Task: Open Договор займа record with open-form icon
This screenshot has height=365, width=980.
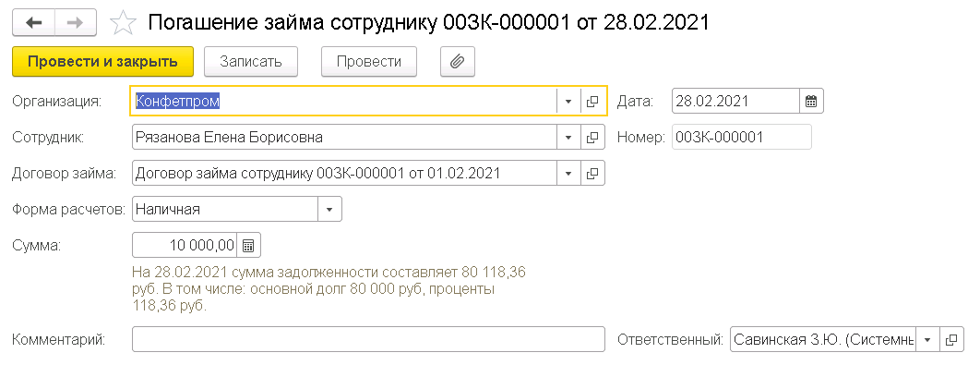Action: coord(592,173)
